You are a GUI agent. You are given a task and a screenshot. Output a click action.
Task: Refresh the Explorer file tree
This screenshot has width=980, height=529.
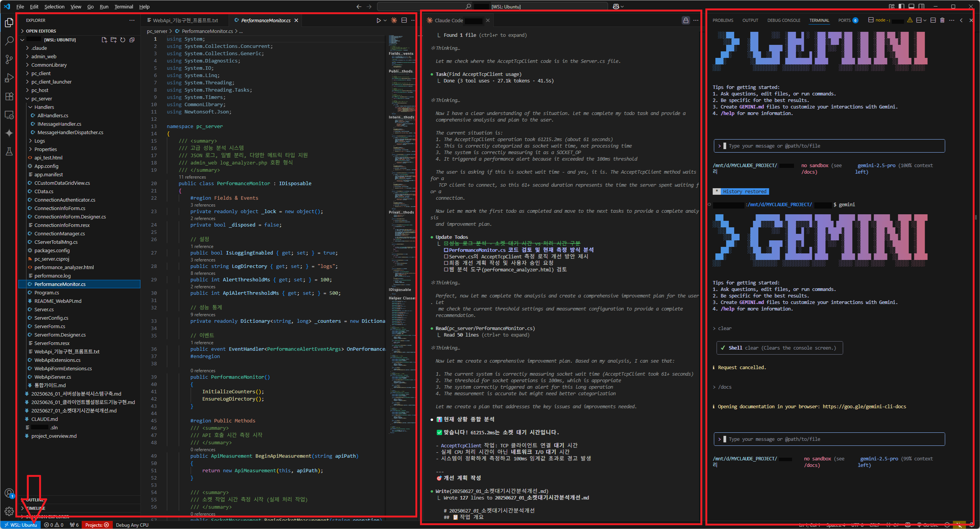click(123, 40)
